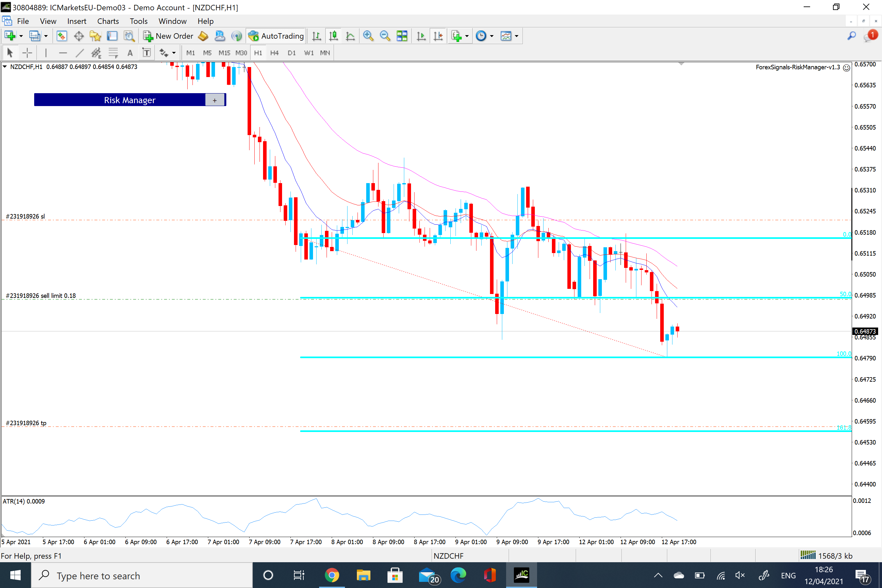This screenshot has width=882, height=588.
Task: Click the New Order button
Action: click(x=168, y=36)
